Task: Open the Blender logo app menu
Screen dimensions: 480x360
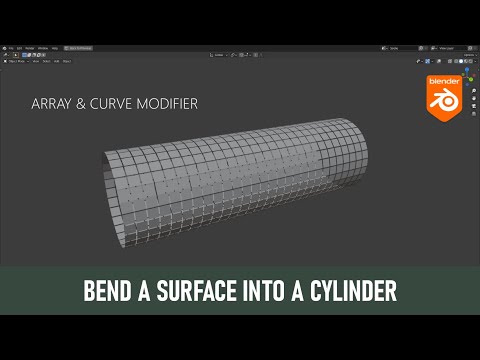Action: (5, 48)
